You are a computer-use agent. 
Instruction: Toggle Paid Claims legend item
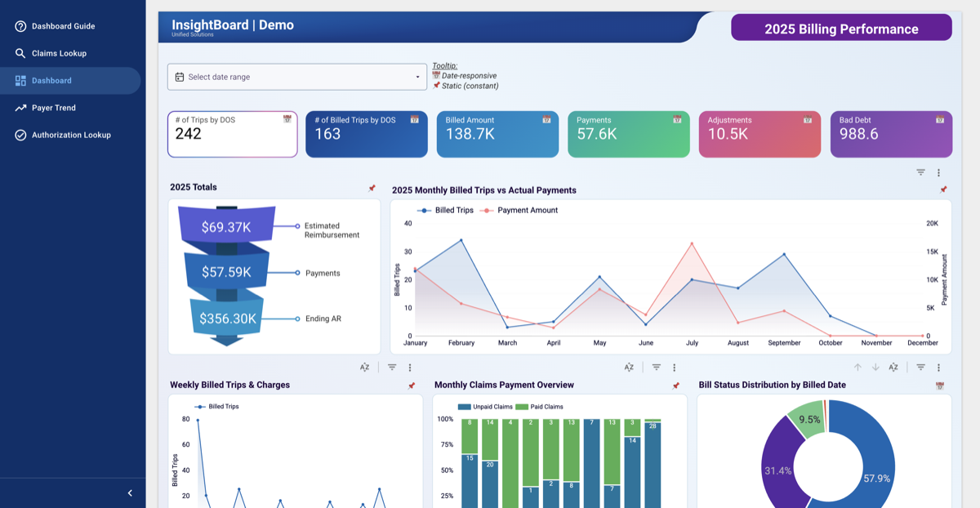tap(540, 406)
